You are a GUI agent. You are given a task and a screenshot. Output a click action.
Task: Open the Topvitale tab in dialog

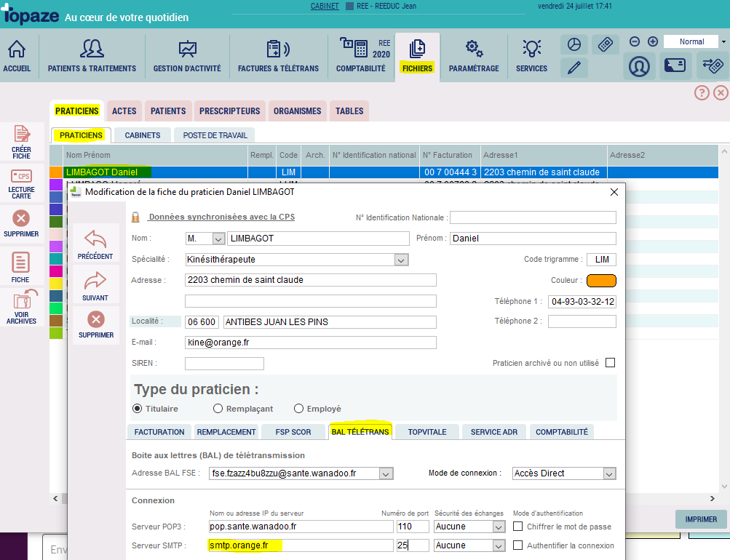427,432
